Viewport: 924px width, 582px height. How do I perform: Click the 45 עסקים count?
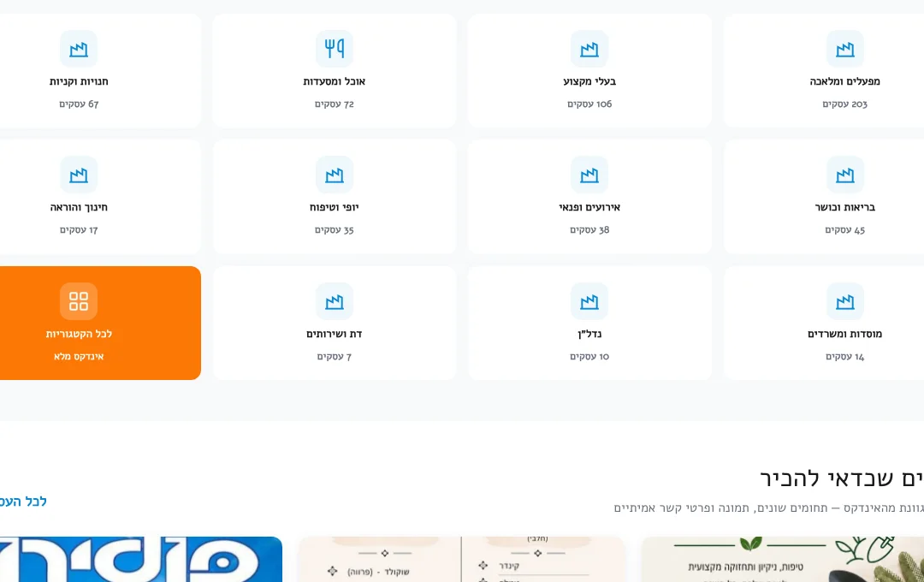point(845,230)
